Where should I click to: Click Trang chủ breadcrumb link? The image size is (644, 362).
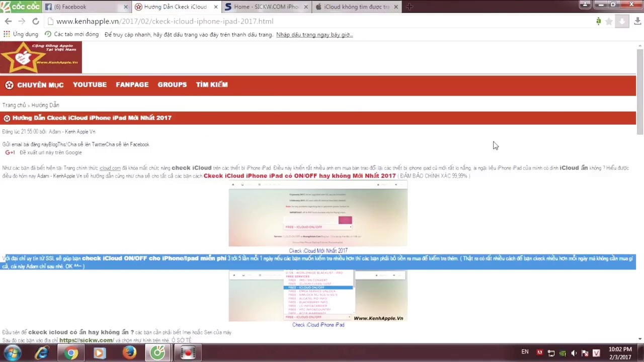14,105
